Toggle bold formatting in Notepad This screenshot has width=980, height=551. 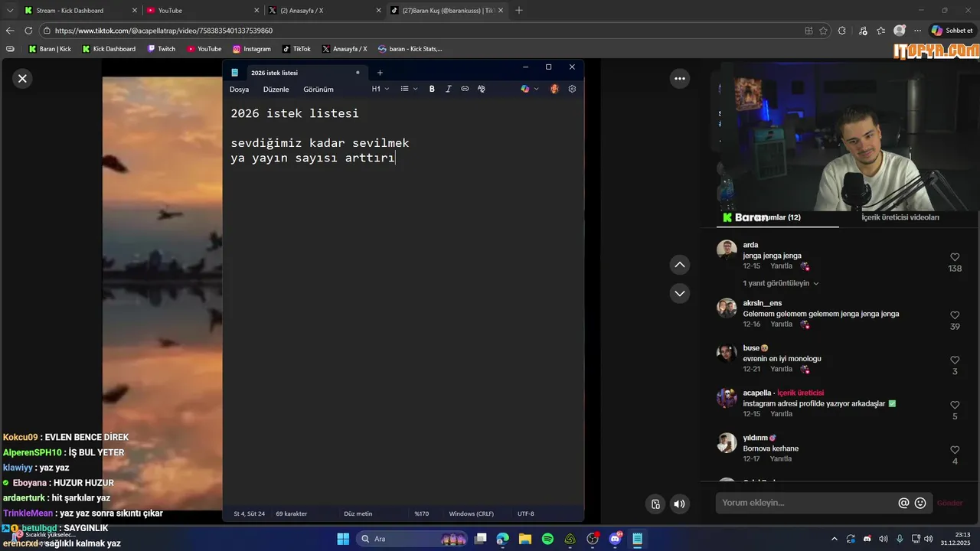pos(432,89)
